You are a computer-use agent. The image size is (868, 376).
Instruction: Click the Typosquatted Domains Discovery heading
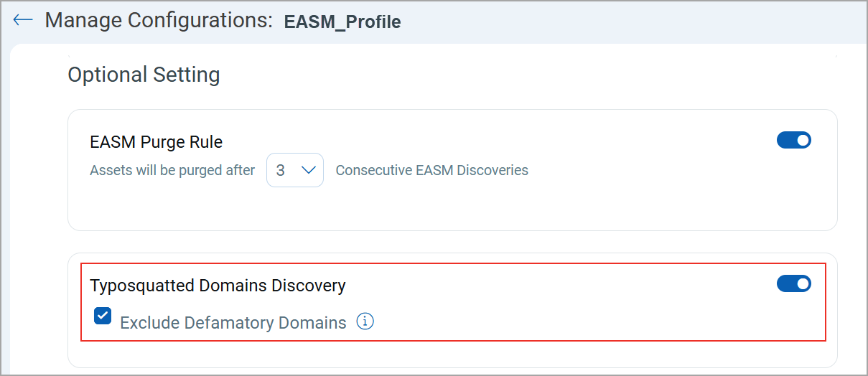[218, 286]
